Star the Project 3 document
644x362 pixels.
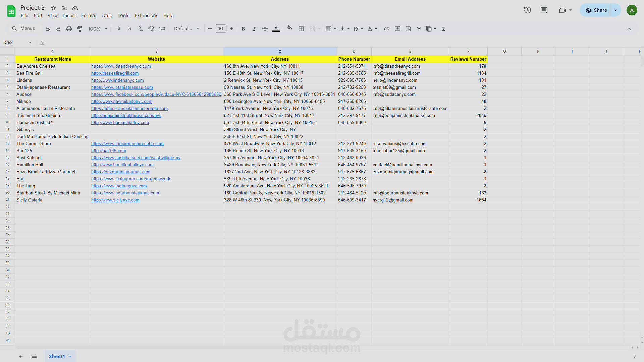54,8
